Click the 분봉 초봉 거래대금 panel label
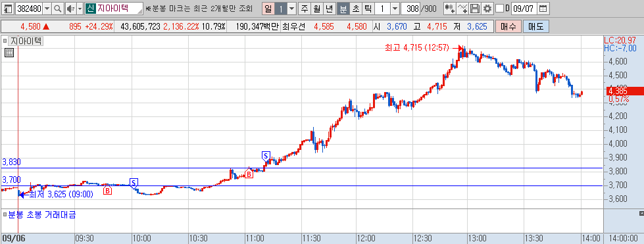The image size is (644, 244). pos(42,214)
